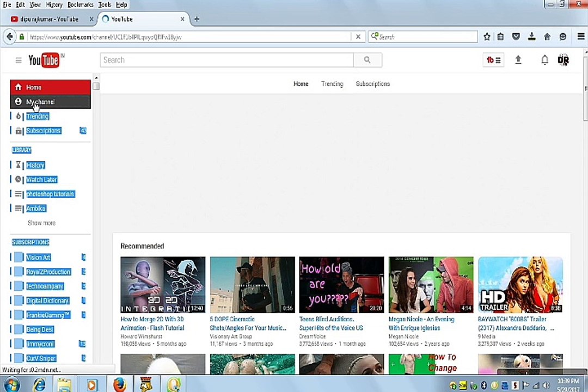Open Digital Dictionary subscription
This screenshot has width=588, height=392.
[47, 301]
